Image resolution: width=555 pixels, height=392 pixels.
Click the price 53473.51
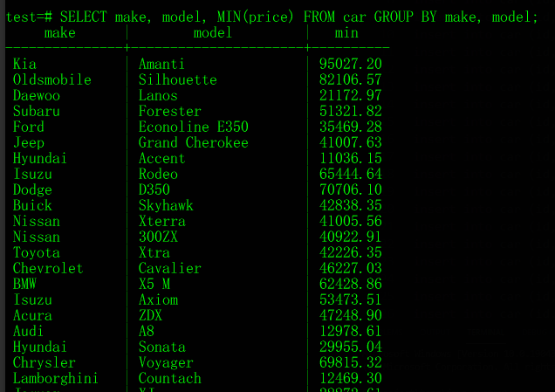coord(351,299)
